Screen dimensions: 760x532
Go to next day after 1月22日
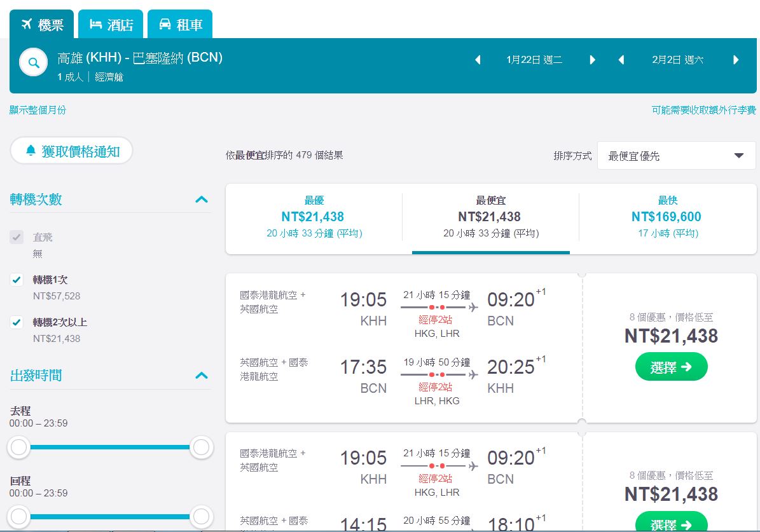coord(592,60)
